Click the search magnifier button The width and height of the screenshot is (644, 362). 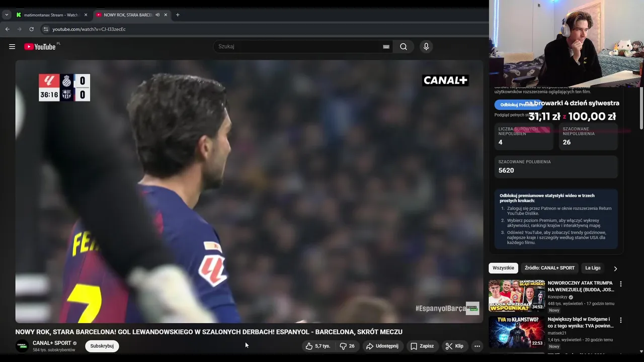click(x=404, y=47)
